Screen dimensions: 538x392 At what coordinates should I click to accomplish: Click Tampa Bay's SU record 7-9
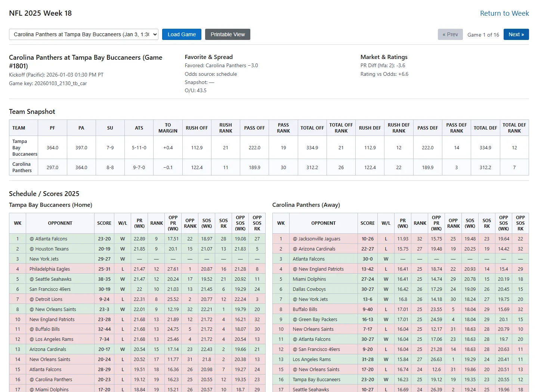[110, 147]
